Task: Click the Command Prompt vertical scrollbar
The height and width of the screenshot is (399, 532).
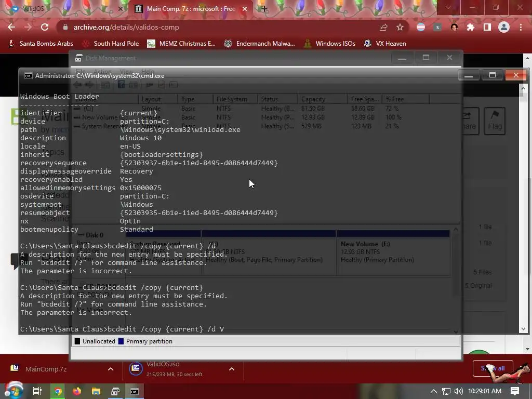Action: click(523, 209)
